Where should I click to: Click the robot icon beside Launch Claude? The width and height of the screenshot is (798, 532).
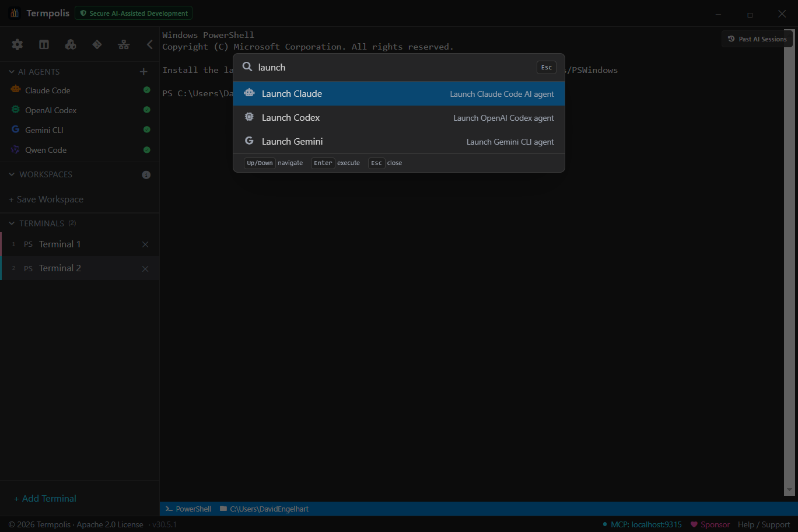(249, 93)
